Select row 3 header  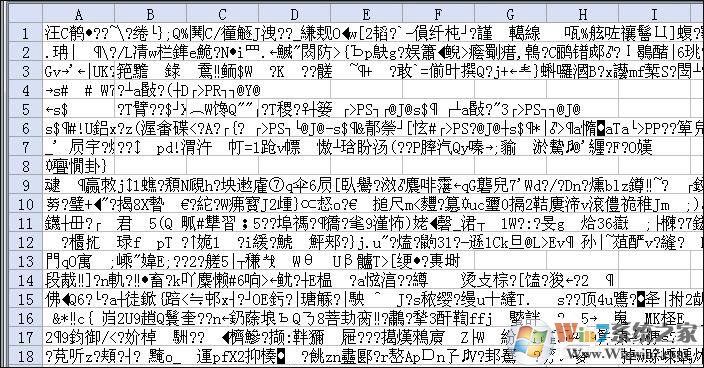pyautogui.click(x=26, y=71)
